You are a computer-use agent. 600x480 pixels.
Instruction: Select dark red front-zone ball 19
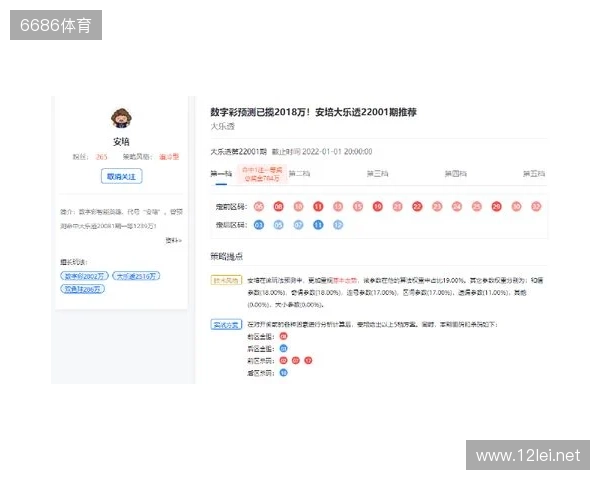(378, 207)
